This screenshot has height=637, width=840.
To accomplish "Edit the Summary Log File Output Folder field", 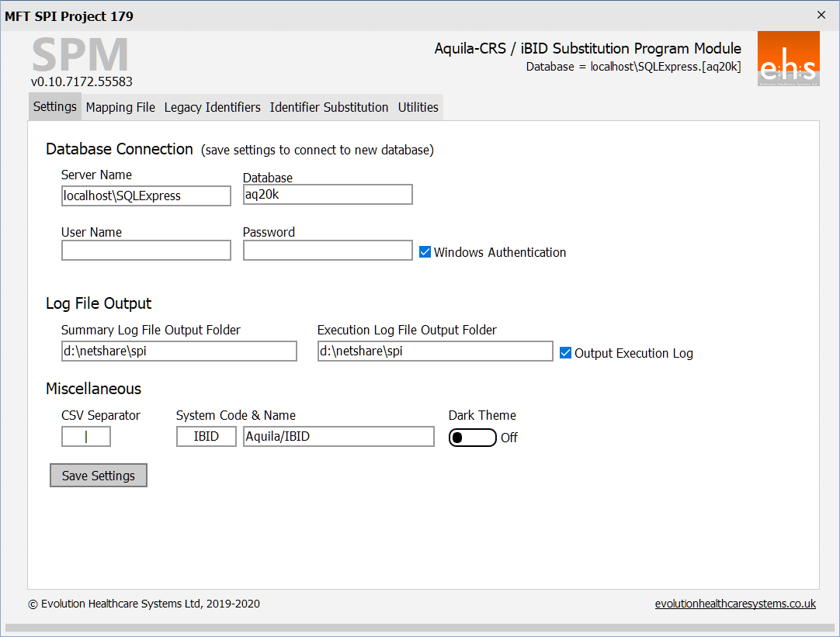I will [179, 351].
